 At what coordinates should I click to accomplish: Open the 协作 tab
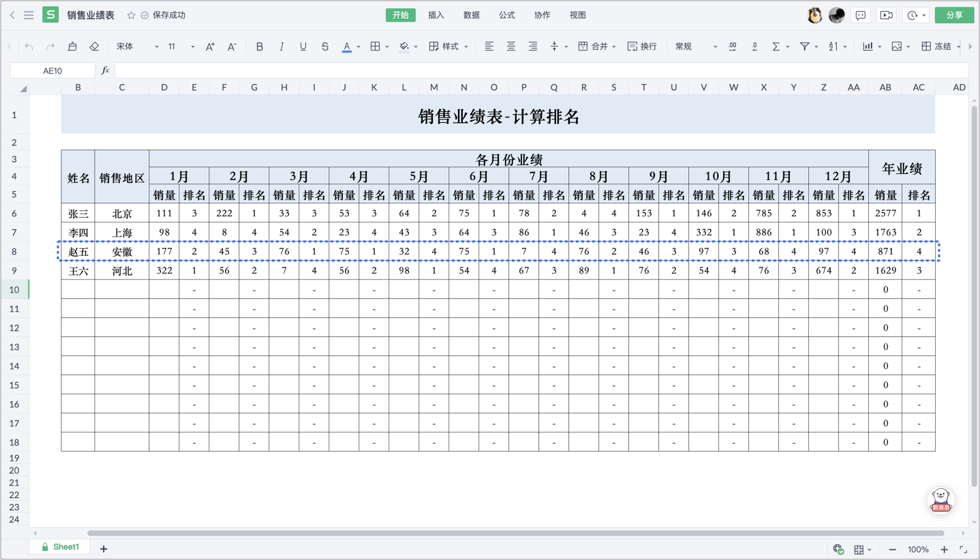pyautogui.click(x=542, y=15)
